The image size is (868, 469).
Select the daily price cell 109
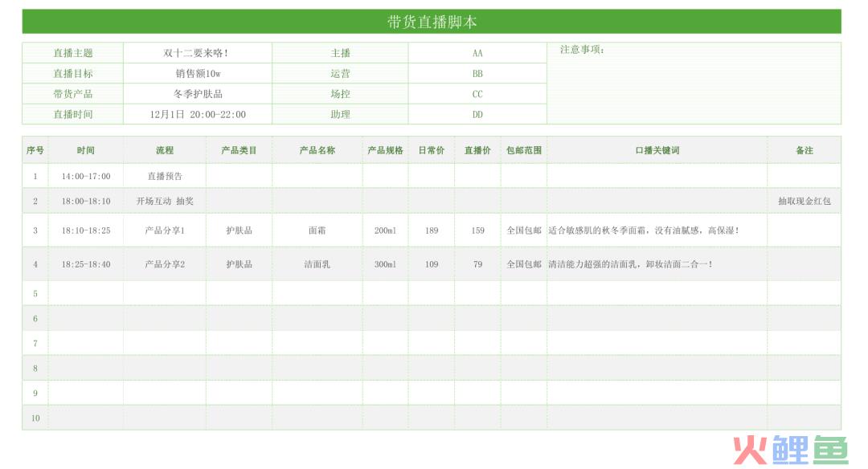pos(432,263)
